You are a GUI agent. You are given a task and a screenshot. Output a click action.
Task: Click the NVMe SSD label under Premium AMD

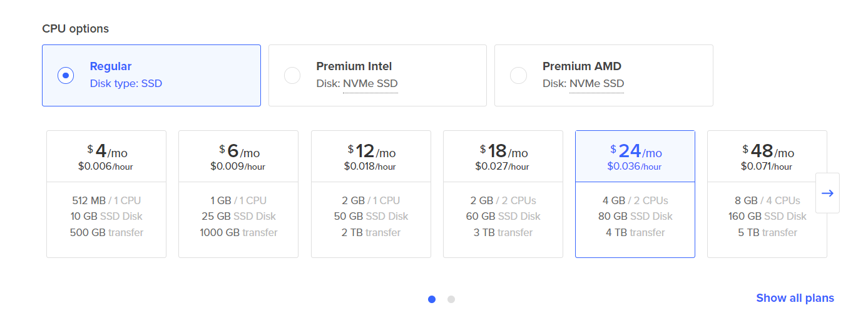click(596, 84)
